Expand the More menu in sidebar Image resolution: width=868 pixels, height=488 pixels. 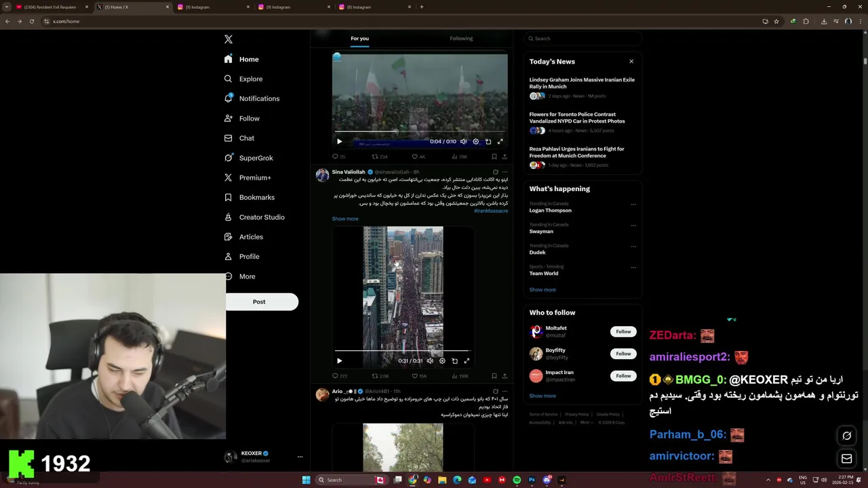pos(239,276)
